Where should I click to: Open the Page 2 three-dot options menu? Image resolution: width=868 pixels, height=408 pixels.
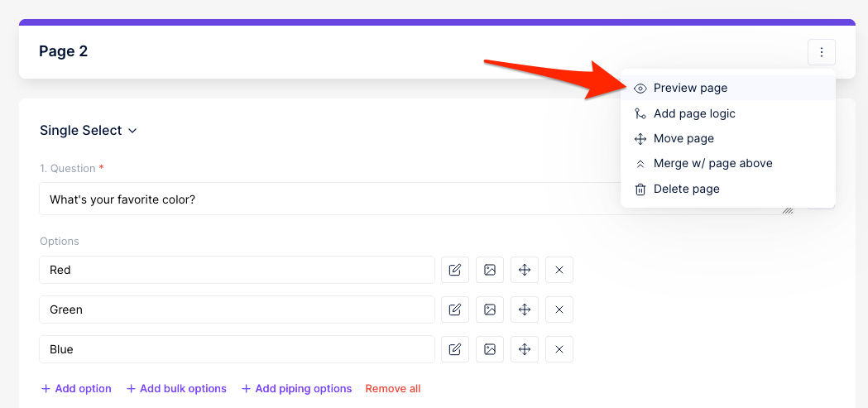822,53
